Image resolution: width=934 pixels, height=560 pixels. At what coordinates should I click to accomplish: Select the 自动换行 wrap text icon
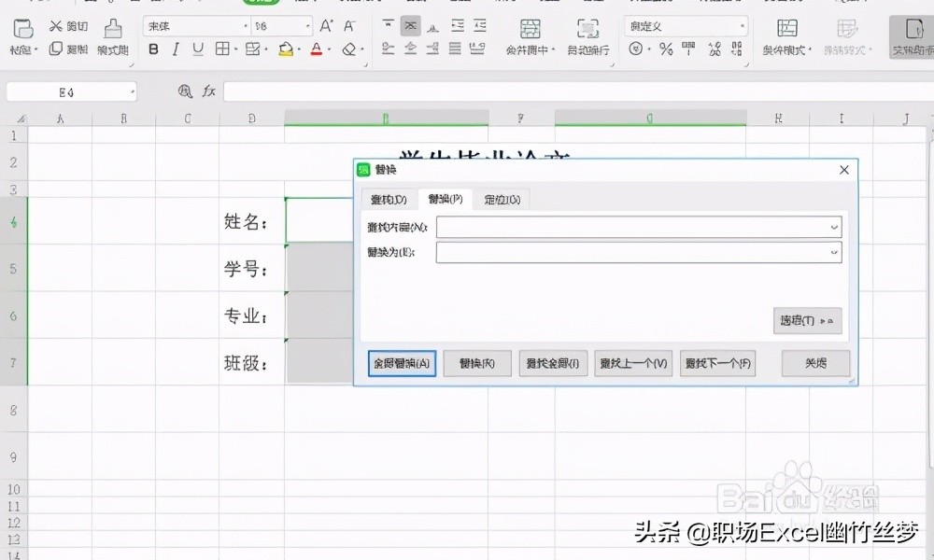[x=587, y=37]
